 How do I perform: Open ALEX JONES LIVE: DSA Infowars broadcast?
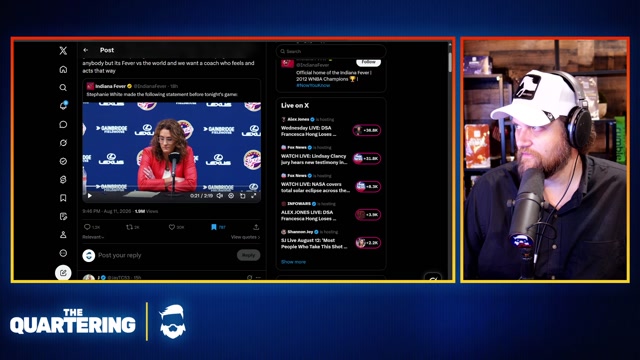tap(309, 216)
